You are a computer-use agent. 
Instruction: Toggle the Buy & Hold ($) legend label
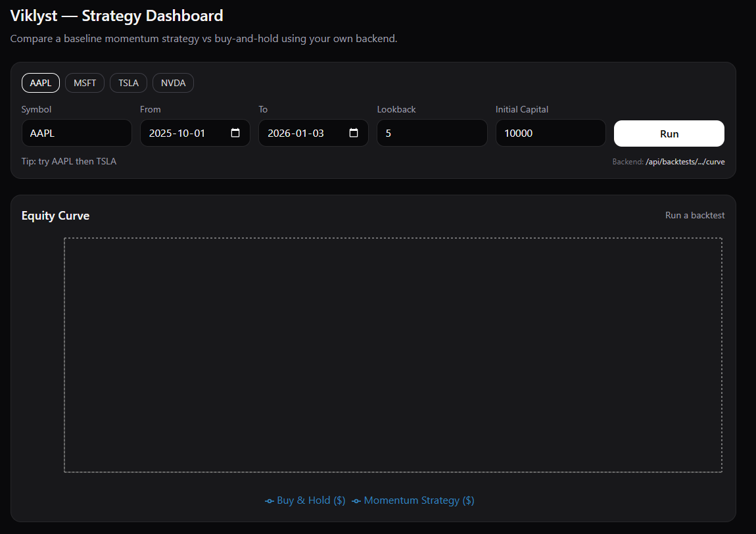(x=311, y=500)
